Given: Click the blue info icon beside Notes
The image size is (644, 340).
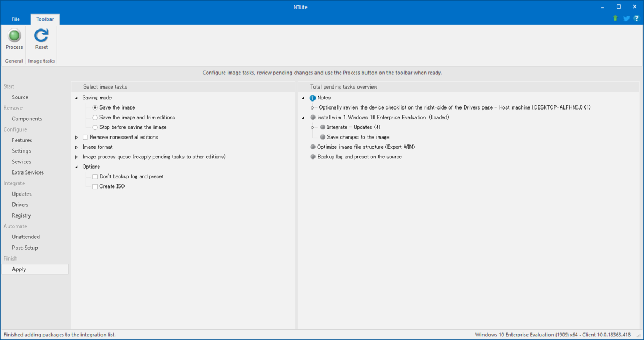Looking at the screenshot, I should (313, 98).
